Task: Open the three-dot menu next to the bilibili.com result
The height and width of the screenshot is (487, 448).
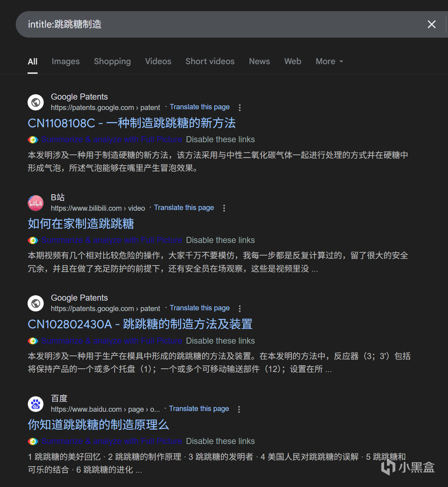Action: 224,208
